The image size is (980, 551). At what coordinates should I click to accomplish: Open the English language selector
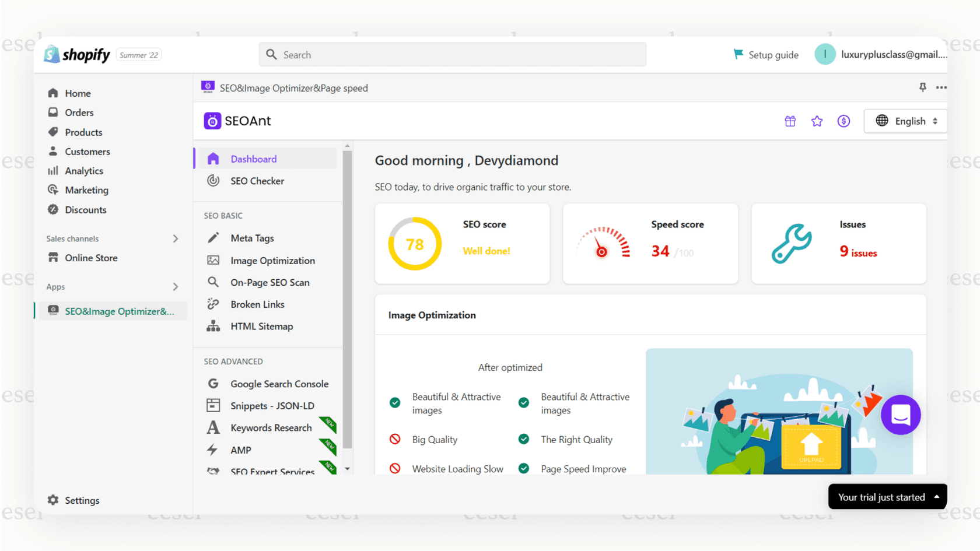pyautogui.click(x=905, y=121)
